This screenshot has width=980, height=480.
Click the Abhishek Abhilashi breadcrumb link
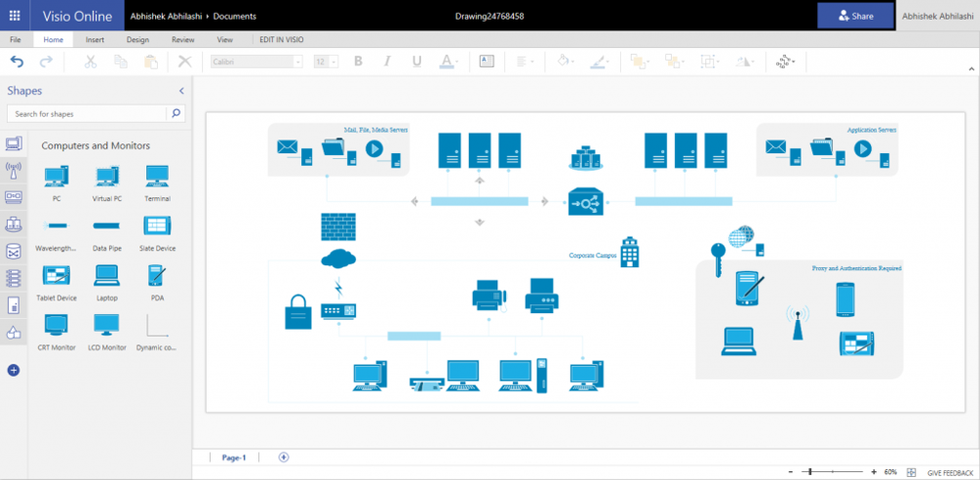pos(166,17)
